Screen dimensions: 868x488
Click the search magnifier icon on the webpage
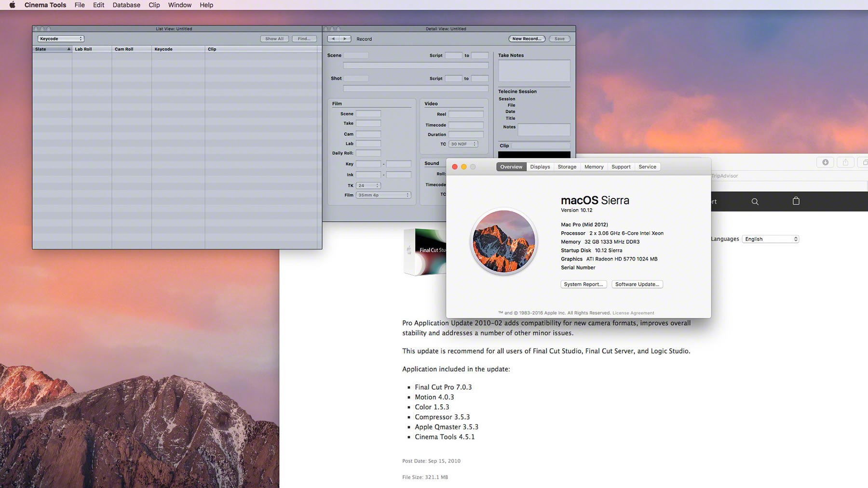pyautogui.click(x=755, y=201)
